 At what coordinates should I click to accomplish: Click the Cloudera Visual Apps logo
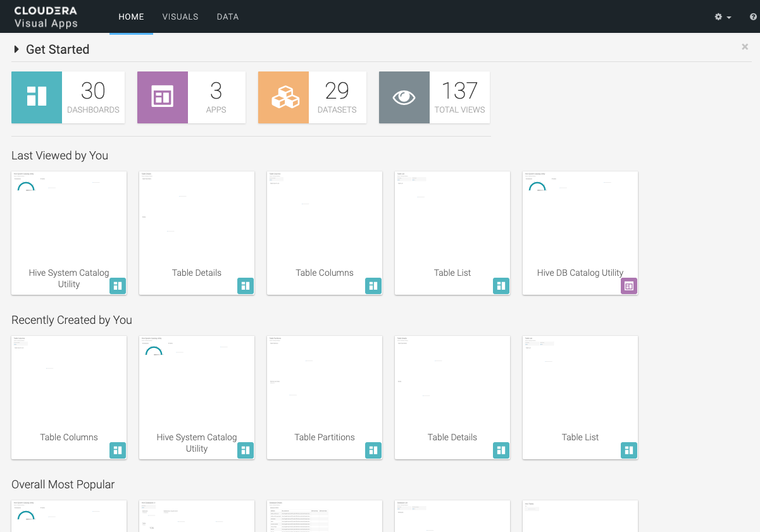tap(46, 17)
